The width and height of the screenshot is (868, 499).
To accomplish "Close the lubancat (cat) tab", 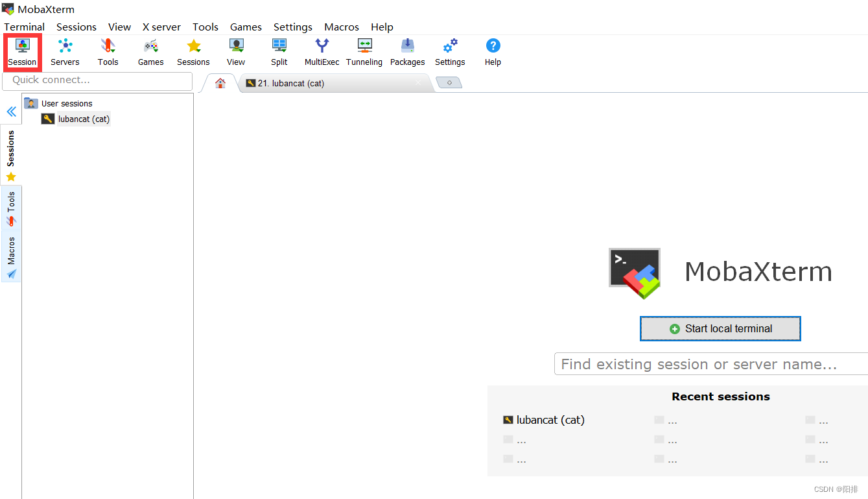I will point(418,83).
